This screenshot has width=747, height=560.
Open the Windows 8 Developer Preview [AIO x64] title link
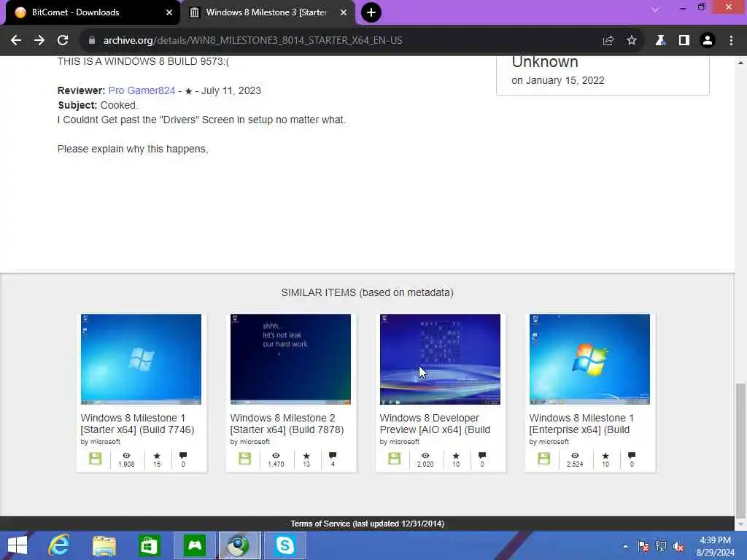435,424
